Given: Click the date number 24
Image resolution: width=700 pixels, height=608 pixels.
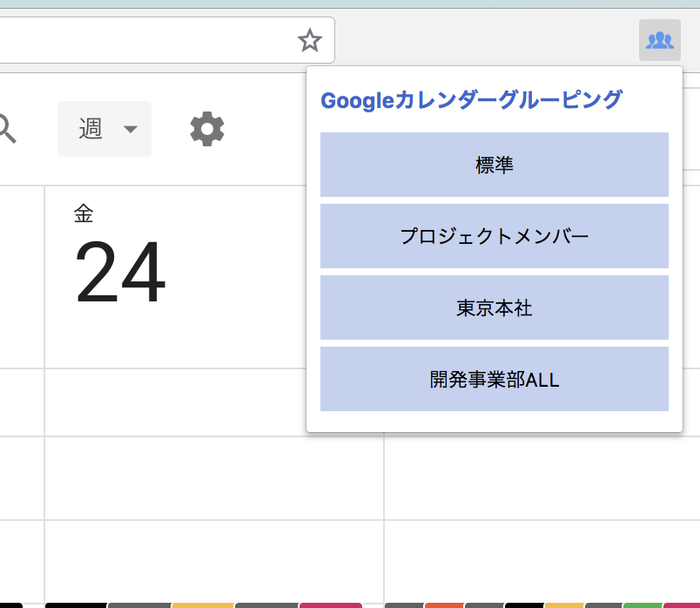Looking at the screenshot, I should 120,271.
